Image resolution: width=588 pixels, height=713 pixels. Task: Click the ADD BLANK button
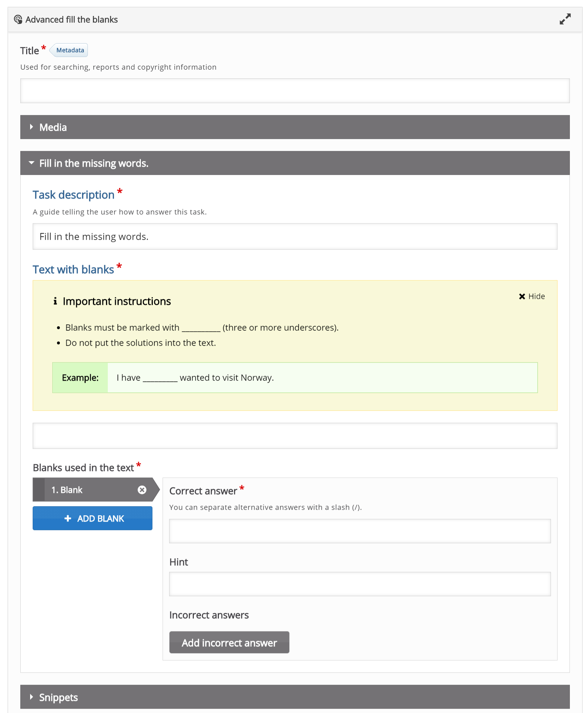tap(93, 518)
